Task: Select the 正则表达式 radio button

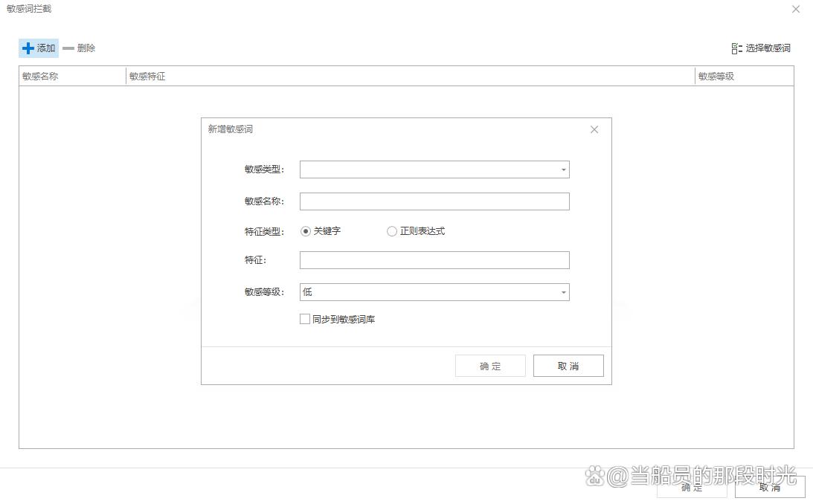Action: click(x=392, y=231)
